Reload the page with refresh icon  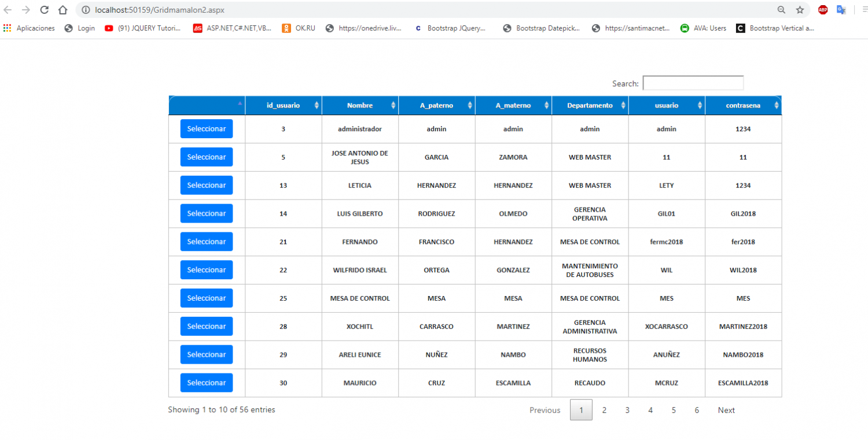[x=44, y=10]
